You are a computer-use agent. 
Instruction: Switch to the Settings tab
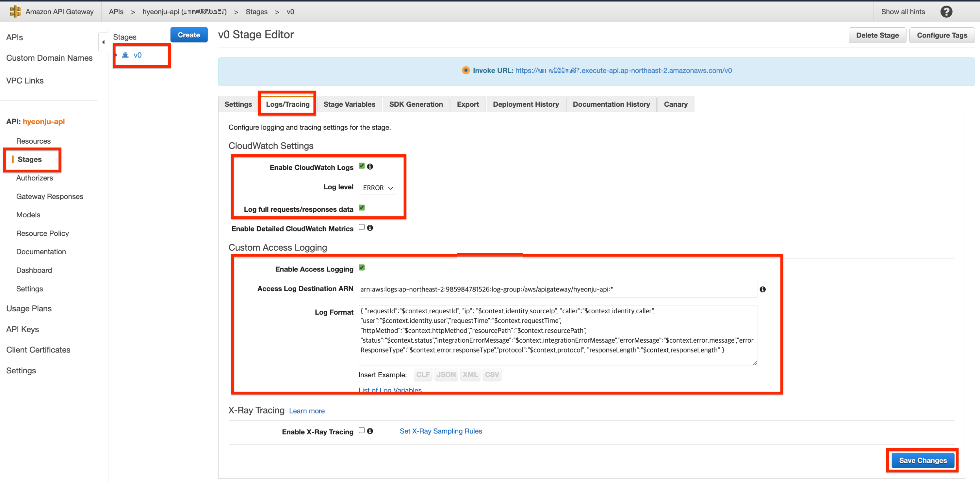point(238,104)
